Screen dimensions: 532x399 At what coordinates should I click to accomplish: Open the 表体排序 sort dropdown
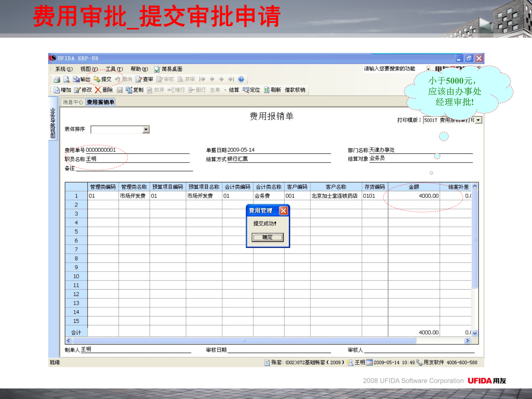pos(146,129)
